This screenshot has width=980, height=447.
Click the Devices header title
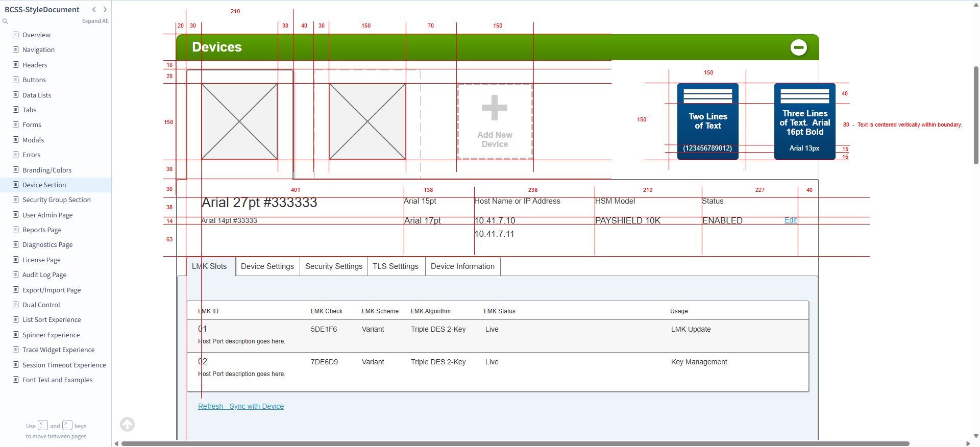(217, 47)
